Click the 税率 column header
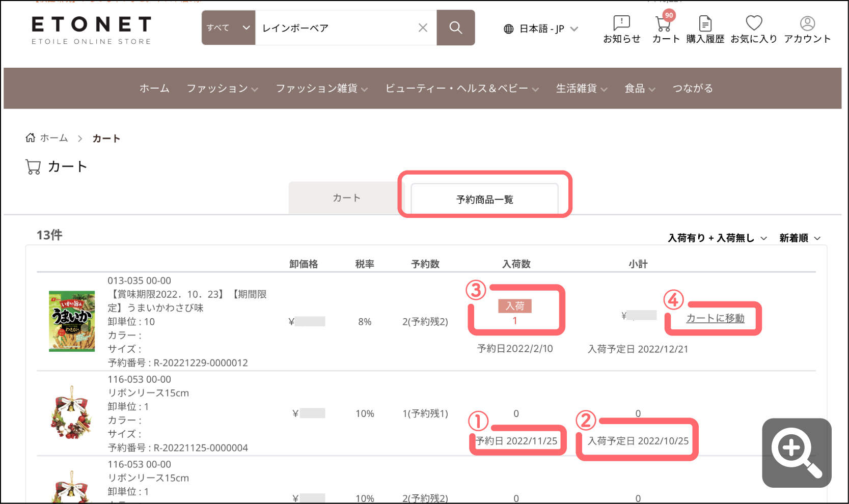Image resolution: width=849 pixels, height=504 pixels. 365,264
